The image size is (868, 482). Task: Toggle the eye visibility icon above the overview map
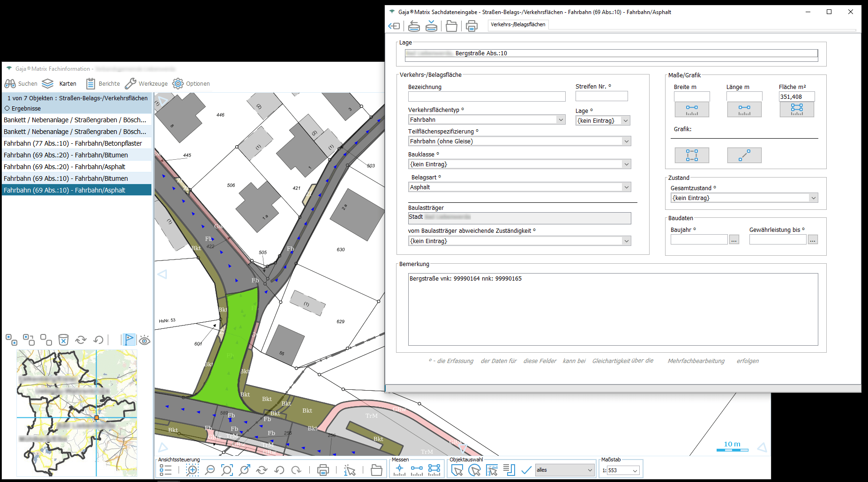pyautogui.click(x=145, y=340)
